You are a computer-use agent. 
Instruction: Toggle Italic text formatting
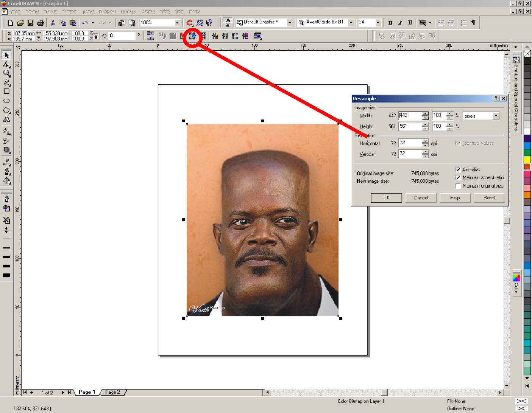coord(400,23)
